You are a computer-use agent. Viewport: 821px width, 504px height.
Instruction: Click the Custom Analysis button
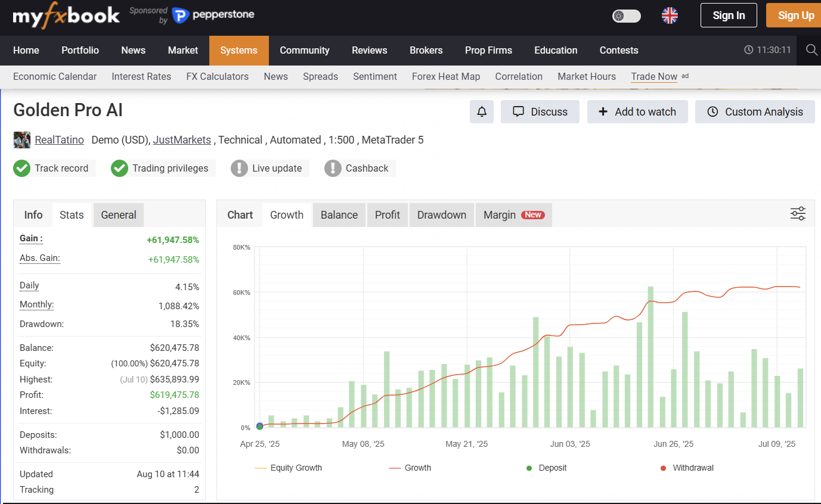coord(755,112)
